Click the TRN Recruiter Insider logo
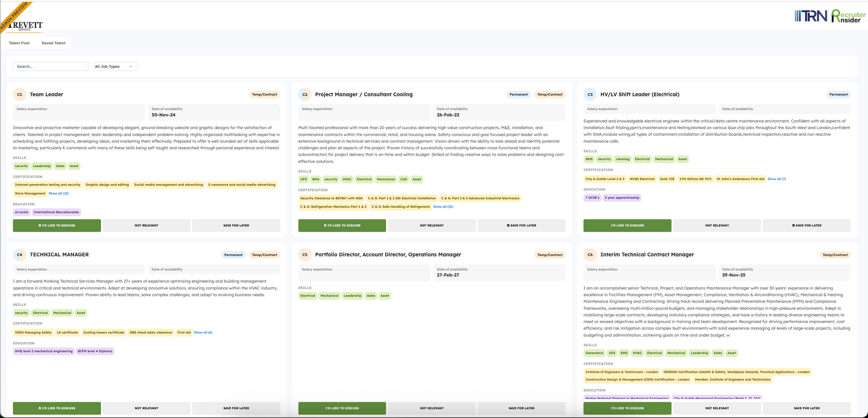The height and width of the screenshot is (418, 868). (x=830, y=16)
